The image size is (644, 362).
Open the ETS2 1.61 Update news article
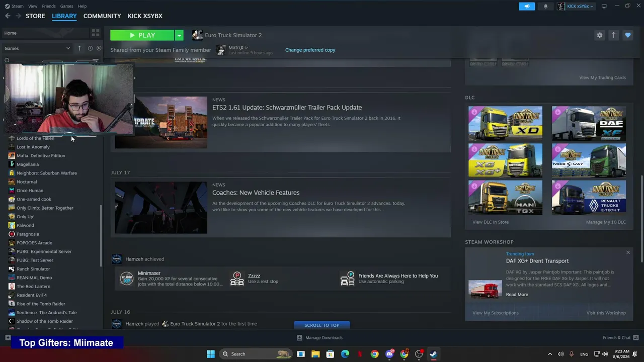pyautogui.click(x=287, y=108)
